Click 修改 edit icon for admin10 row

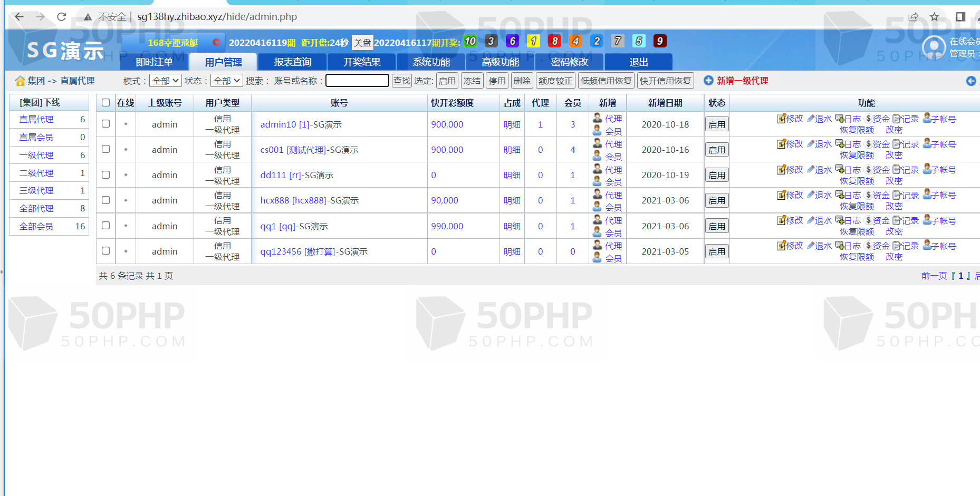coord(781,119)
